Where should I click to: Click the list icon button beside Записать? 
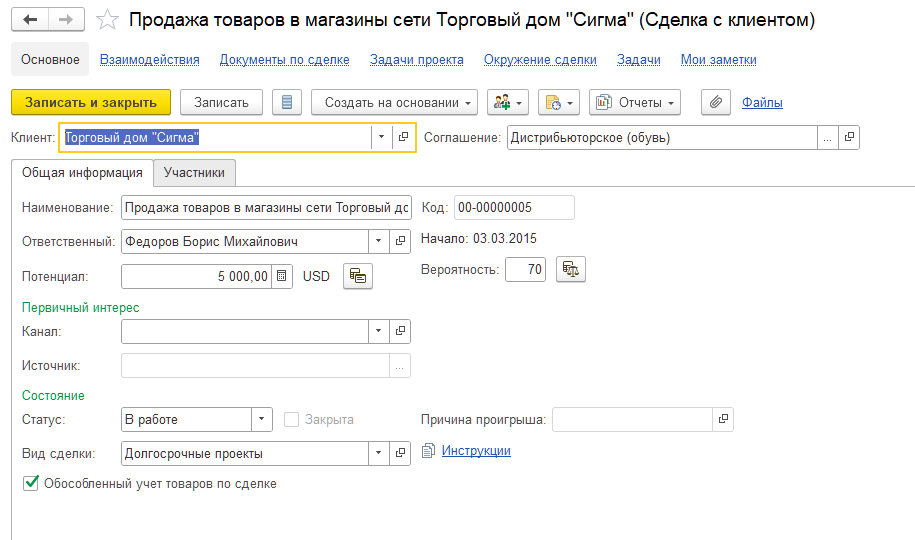[287, 102]
